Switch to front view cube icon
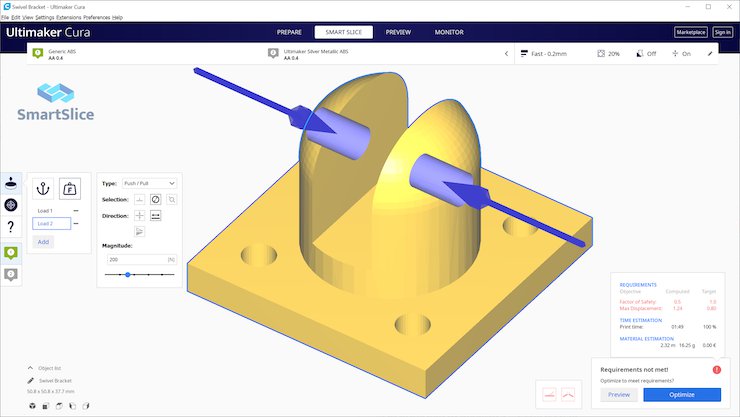Screen dimensions: 740x417 46,406
